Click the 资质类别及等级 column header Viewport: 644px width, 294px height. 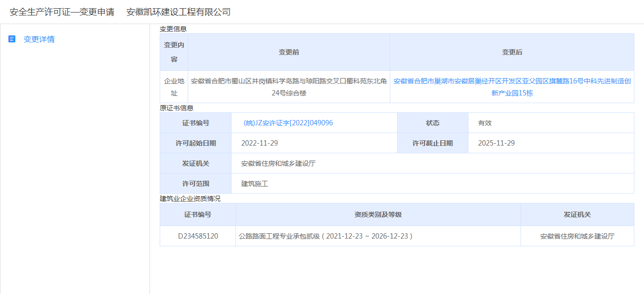[x=378, y=214]
